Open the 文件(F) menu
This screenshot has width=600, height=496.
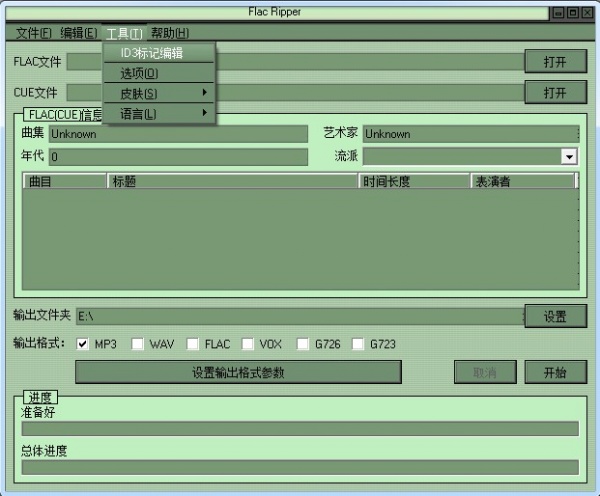[x=33, y=33]
